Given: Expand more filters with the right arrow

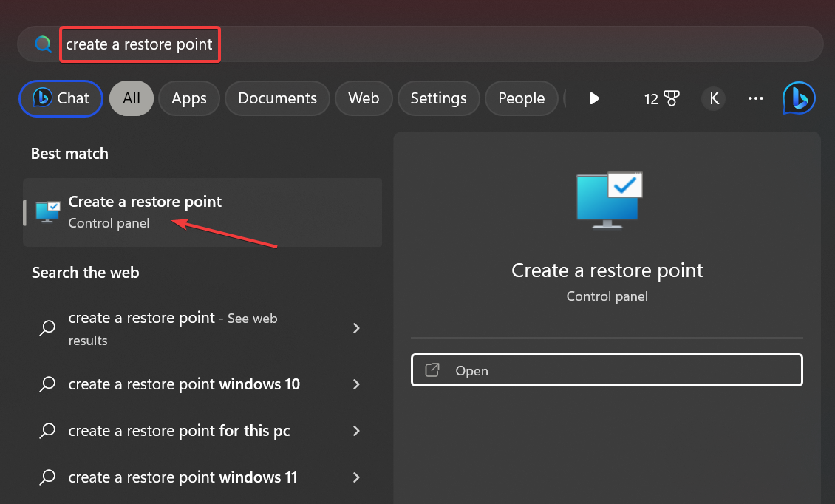Looking at the screenshot, I should pyautogui.click(x=594, y=98).
